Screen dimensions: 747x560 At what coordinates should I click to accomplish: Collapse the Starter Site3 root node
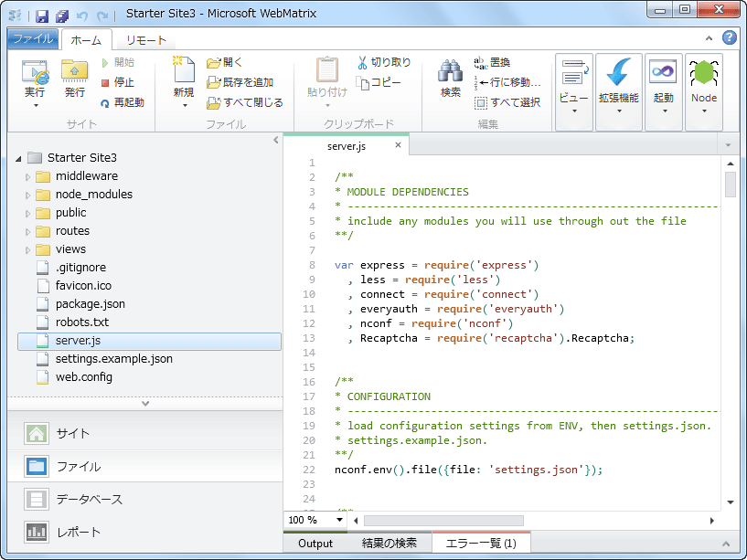18,159
